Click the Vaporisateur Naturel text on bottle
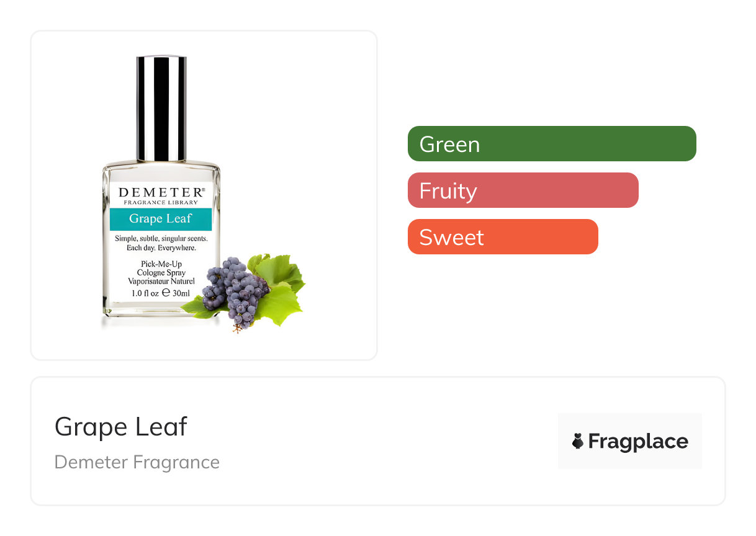This screenshot has height=536, width=756. click(161, 281)
